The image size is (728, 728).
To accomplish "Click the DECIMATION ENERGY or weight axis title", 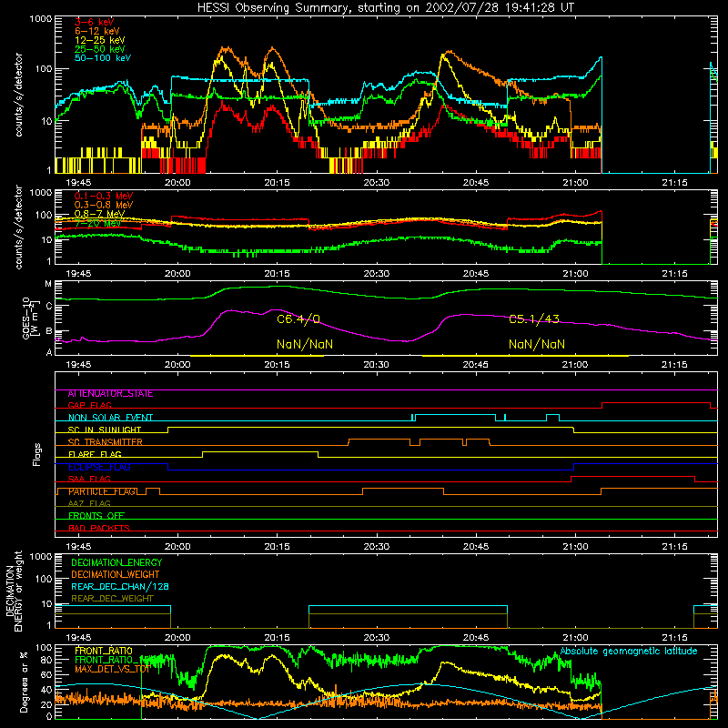I will coord(14,591).
